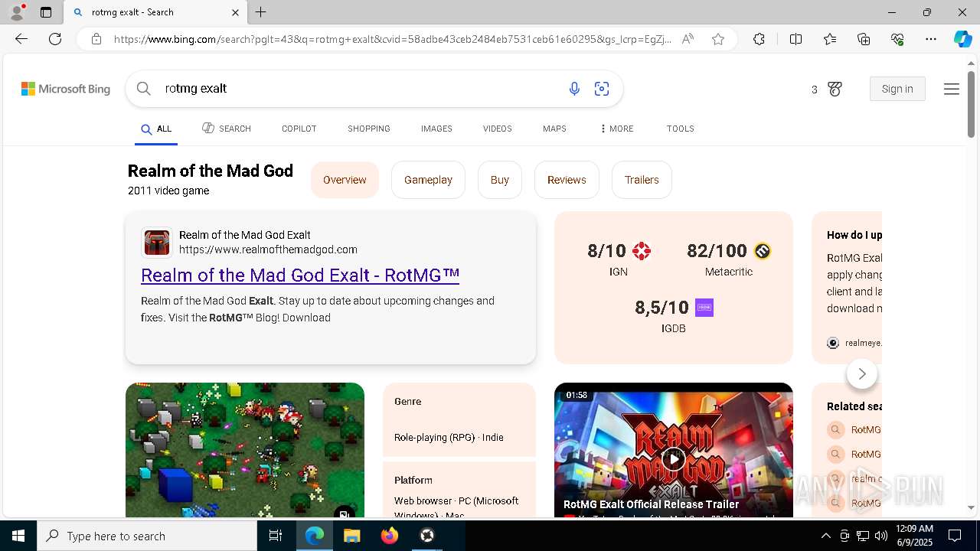Open the TOOLS options

[x=680, y=129]
